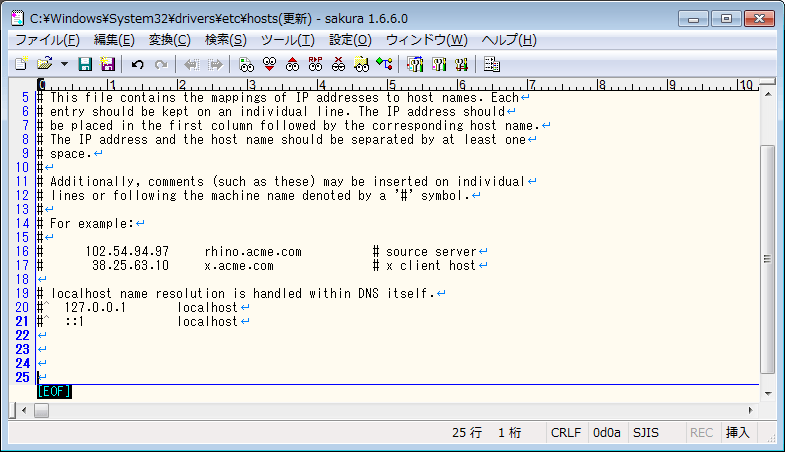The width and height of the screenshot is (785, 452).
Task: Click SJIS encoding in status bar
Action: click(x=646, y=432)
